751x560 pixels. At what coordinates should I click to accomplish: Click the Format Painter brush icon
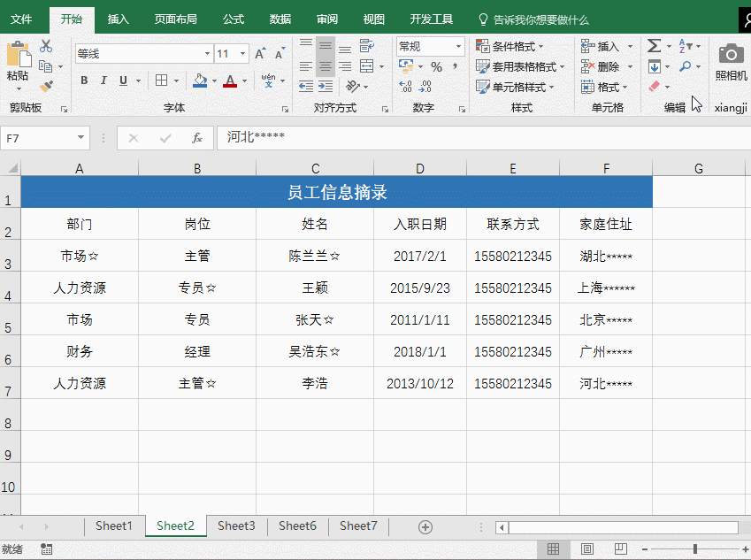(46, 87)
